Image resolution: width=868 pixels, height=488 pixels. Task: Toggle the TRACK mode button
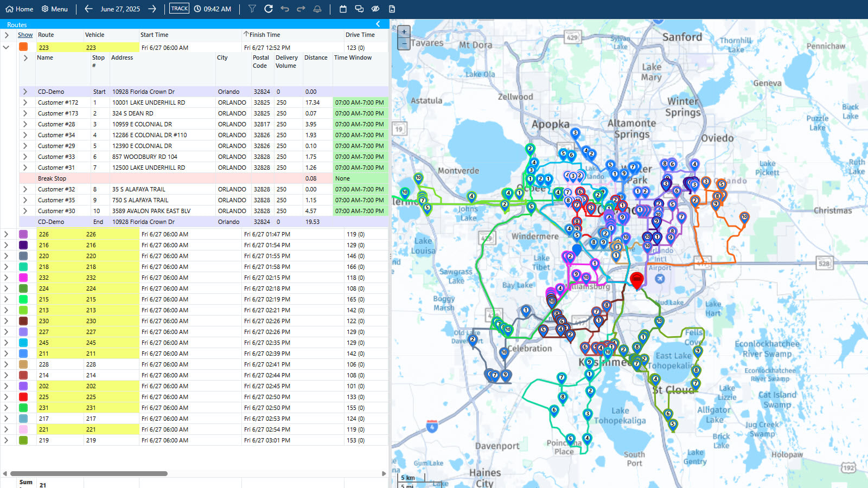[179, 9]
